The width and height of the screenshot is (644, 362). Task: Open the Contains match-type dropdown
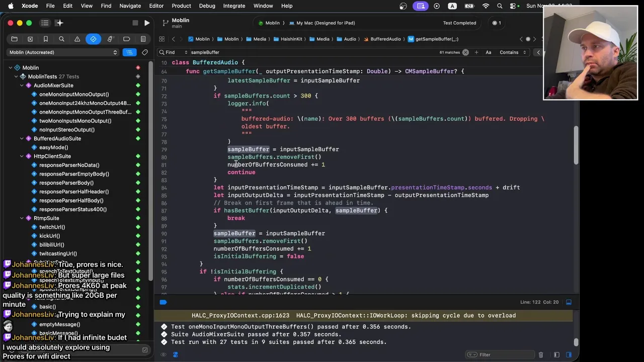[x=513, y=52]
